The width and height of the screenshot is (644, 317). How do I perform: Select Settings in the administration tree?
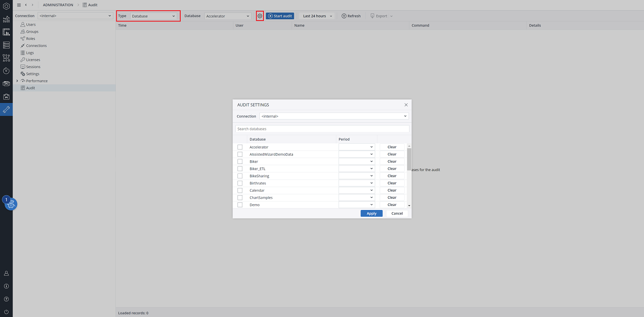[33, 74]
